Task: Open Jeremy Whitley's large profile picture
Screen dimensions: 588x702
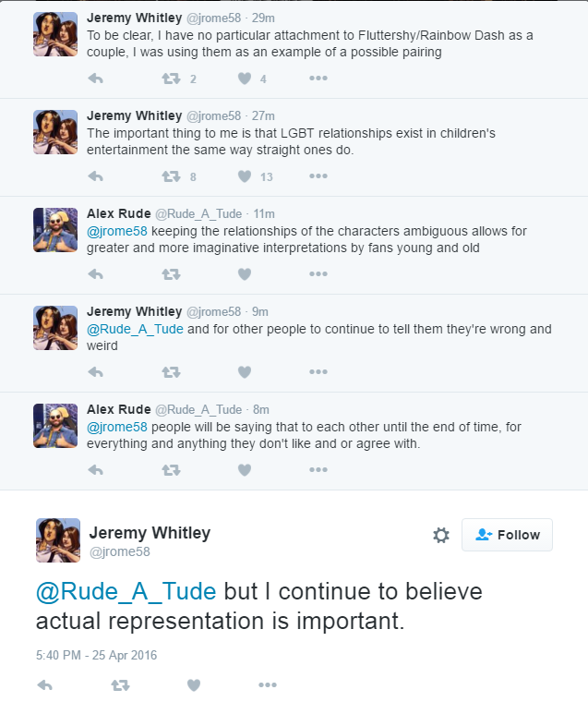Action: (57, 540)
